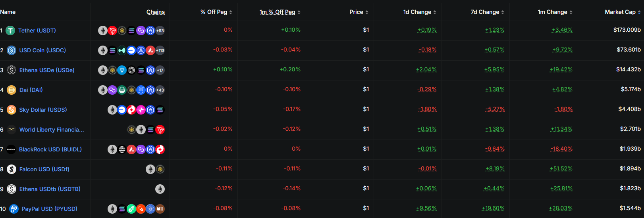Sort table by 1m % Off Peg column
This screenshot has height=218, width=644.
click(x=280, y=12)
